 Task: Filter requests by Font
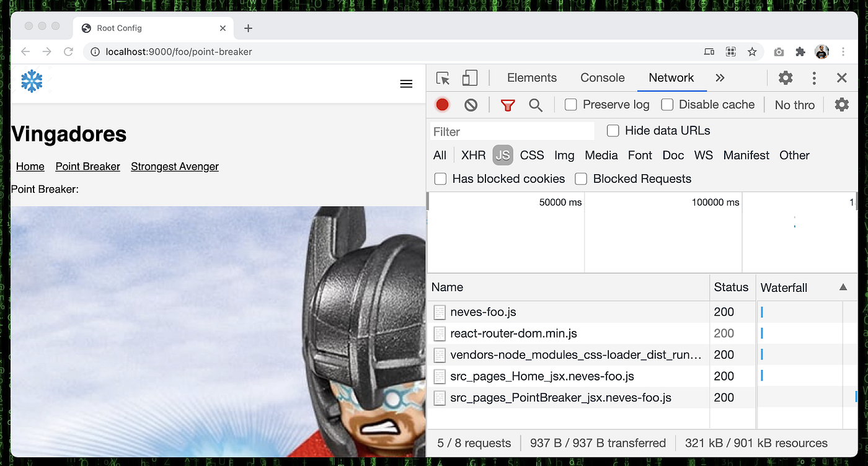pos(640,156)
